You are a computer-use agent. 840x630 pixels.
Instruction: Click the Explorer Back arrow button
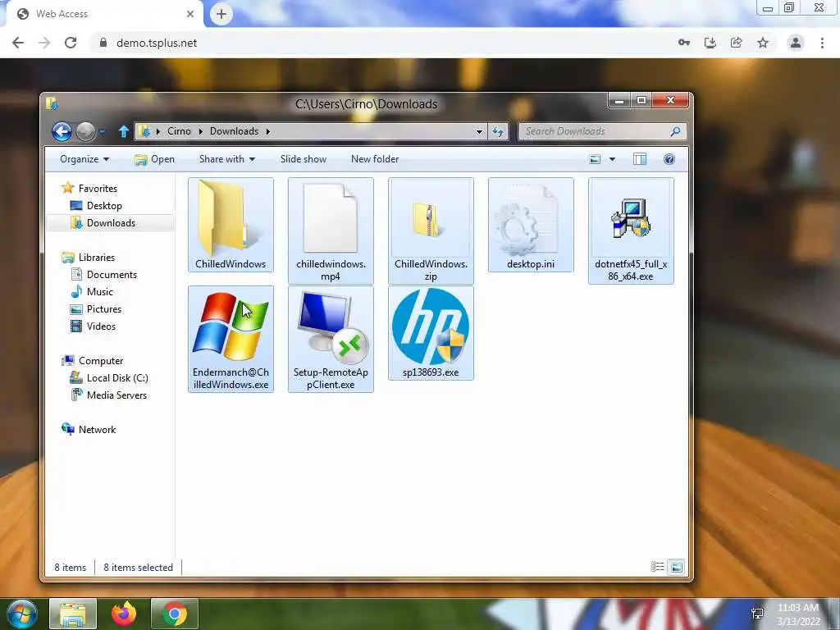(62, 131)
